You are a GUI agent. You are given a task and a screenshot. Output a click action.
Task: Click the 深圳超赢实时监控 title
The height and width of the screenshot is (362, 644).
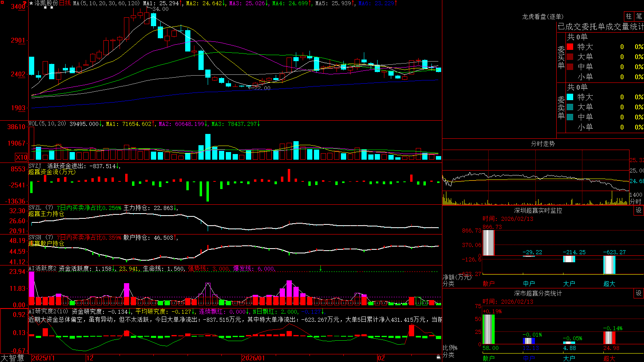point(538,210)
